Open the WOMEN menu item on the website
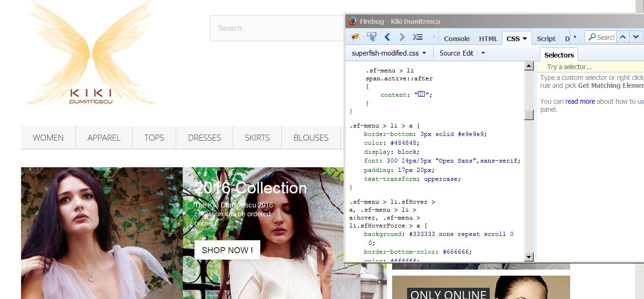This screenshot has width=644, height=299. click(48, 138)
